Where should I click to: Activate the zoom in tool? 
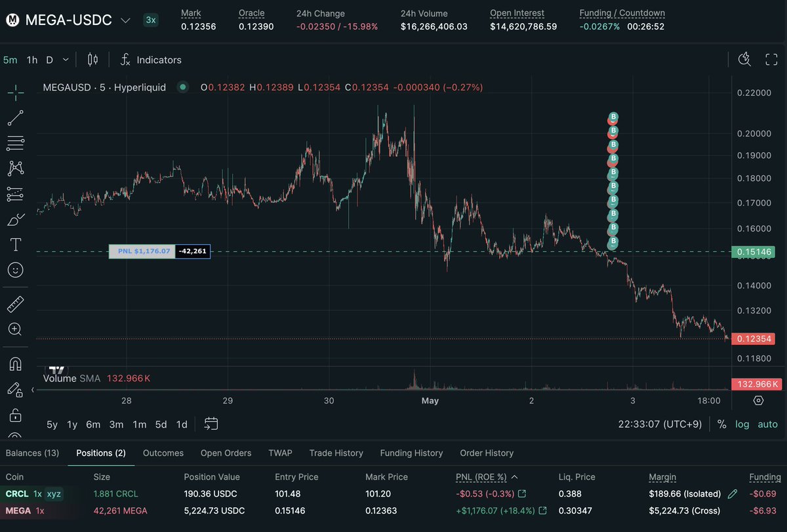[16, 329]
